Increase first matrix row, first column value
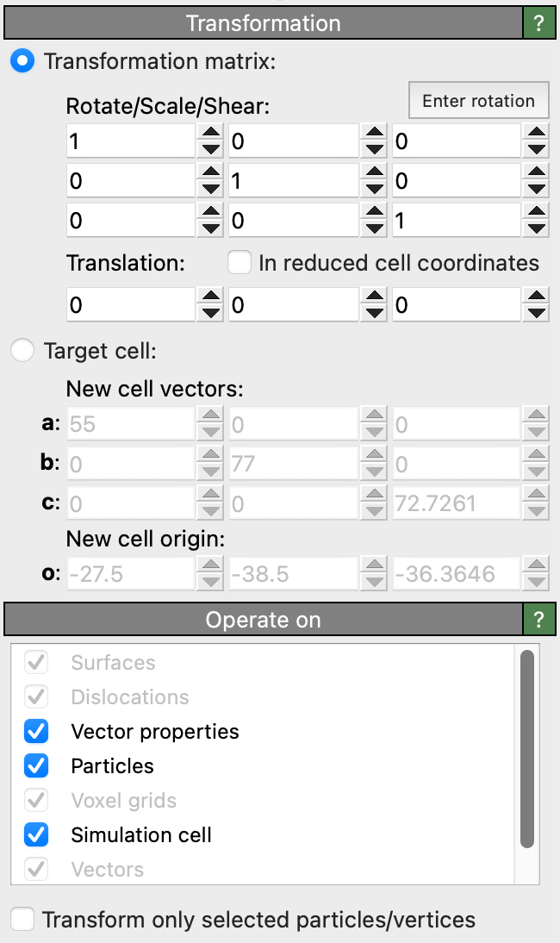560x943 pixels. coord(210,132)
